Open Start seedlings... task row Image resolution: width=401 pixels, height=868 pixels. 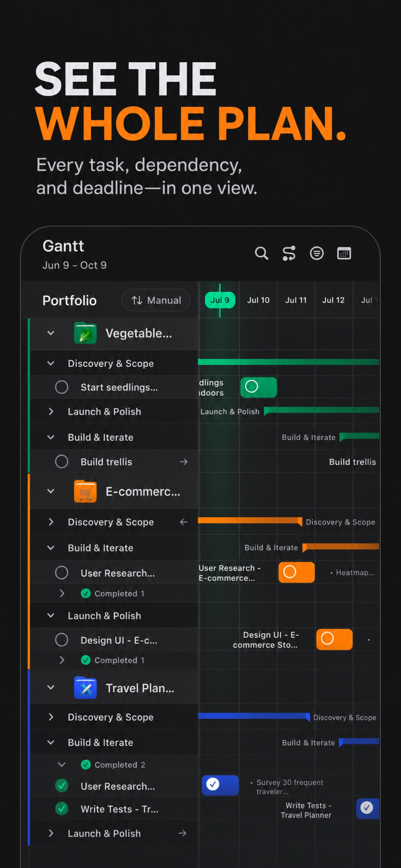tap(114, 387)
